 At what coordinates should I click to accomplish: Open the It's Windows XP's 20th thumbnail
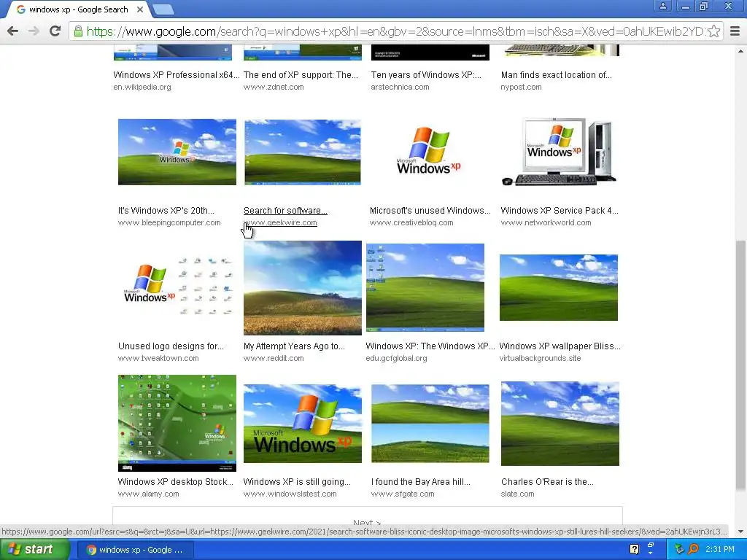click(x=177, y=152)
